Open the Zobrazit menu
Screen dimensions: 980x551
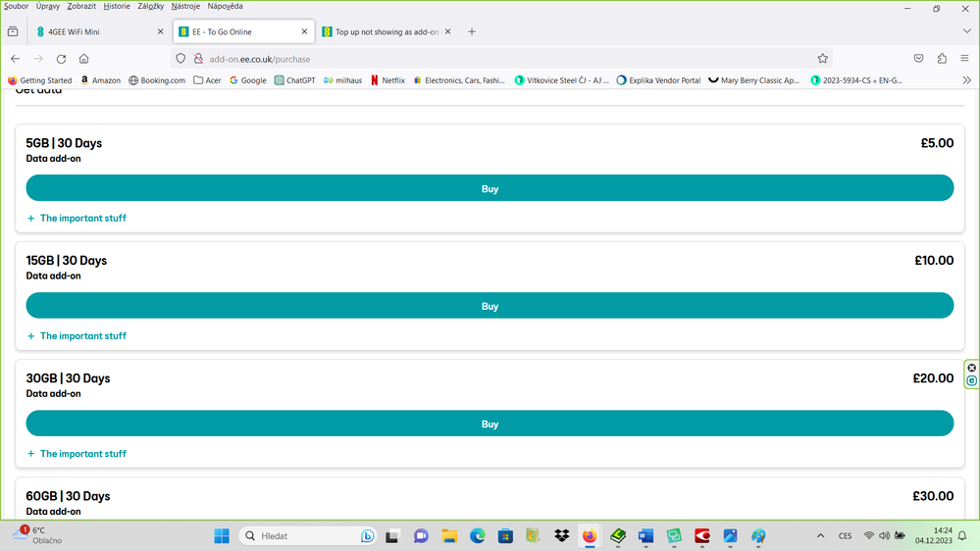(x=81, y=6)
